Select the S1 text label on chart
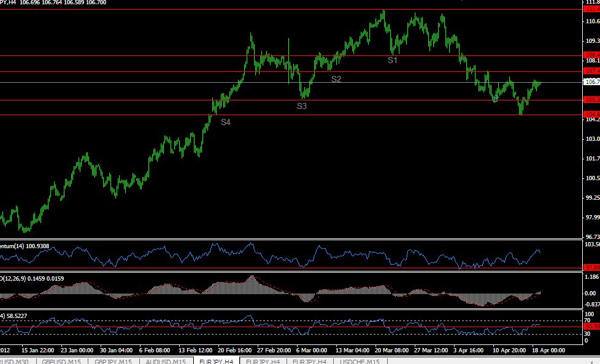Viewport: 600px width, 364px height. (393, 60)
